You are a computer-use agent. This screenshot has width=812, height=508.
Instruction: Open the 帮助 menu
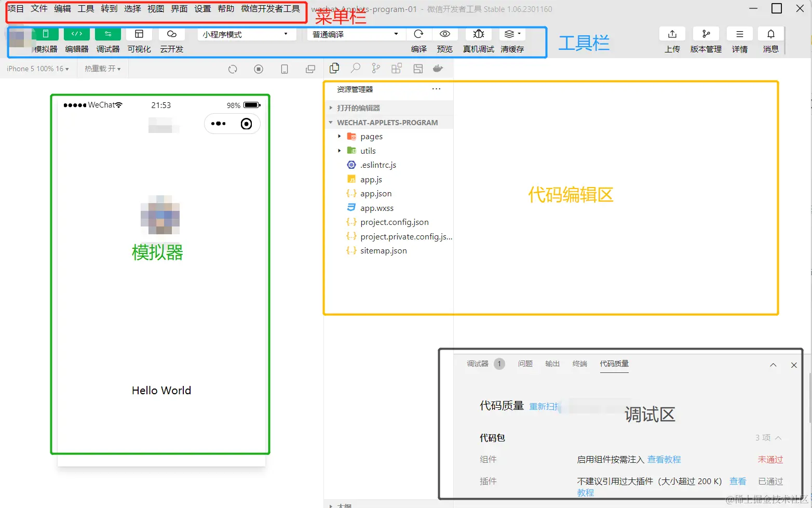tap(226, 9)
